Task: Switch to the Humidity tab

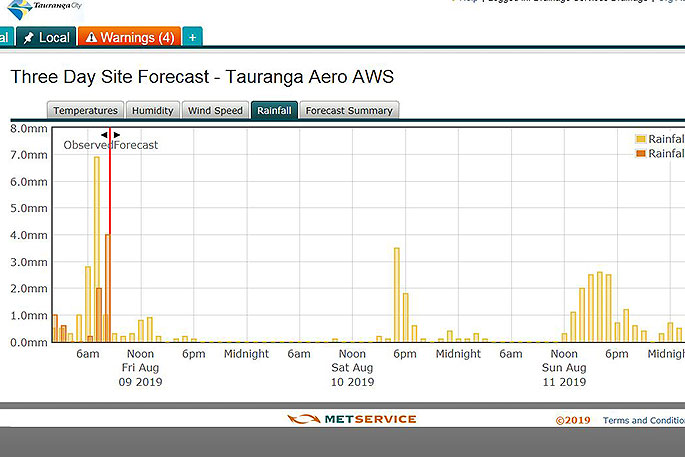Action: coord(152,110)
